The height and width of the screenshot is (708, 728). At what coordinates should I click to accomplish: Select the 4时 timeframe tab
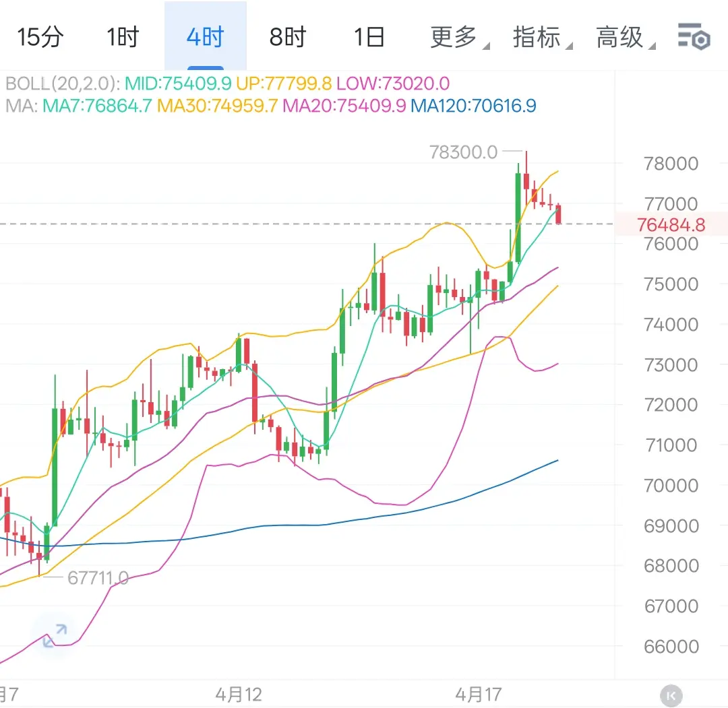205,37
